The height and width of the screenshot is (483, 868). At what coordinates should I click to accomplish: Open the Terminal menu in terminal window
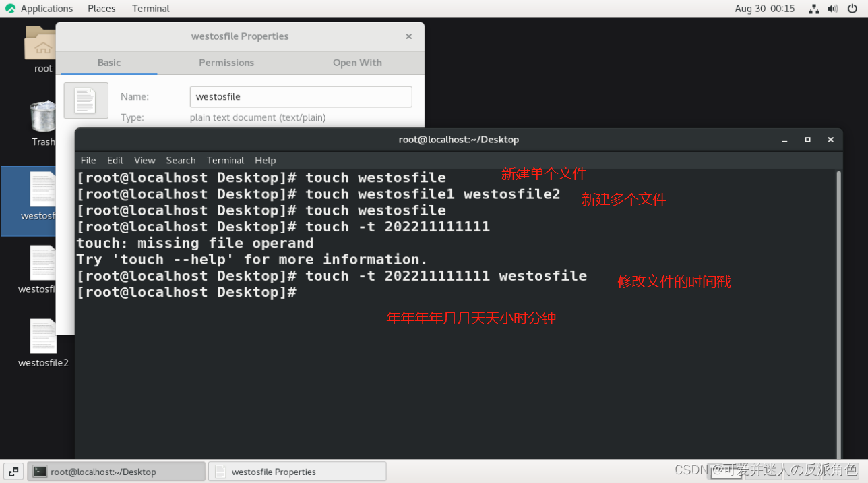(x=225, y=160)
